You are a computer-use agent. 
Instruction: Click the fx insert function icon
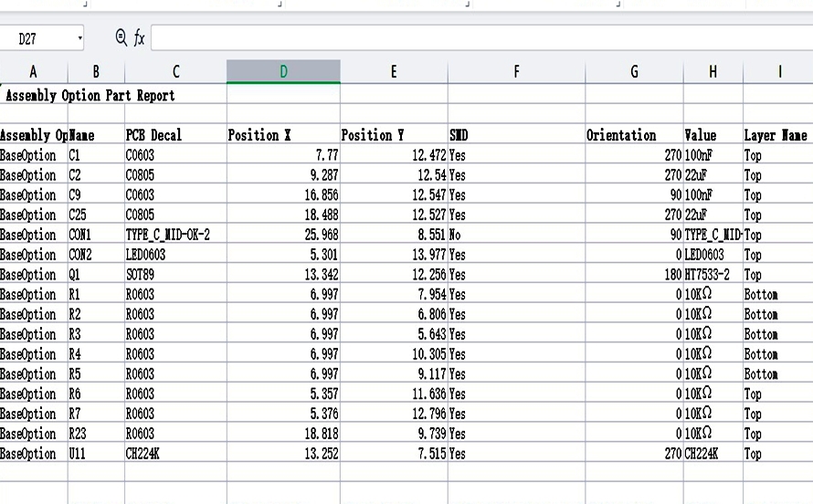tap(140, 38)
